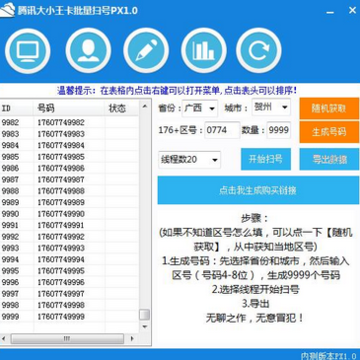The image size is (360, 360).
Task: Click the vertical scrollbar up arrow
Action: tap(145, 107)
